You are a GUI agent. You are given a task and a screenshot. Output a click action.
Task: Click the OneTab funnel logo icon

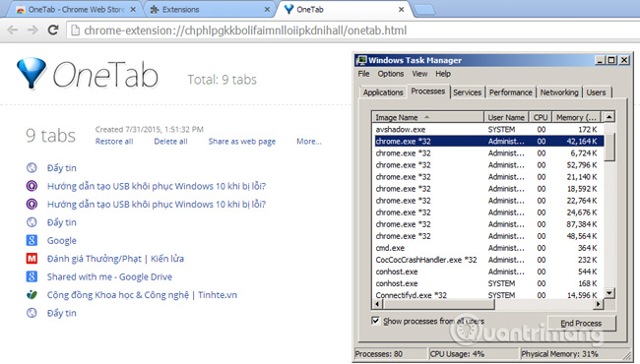tap(32, 73)
